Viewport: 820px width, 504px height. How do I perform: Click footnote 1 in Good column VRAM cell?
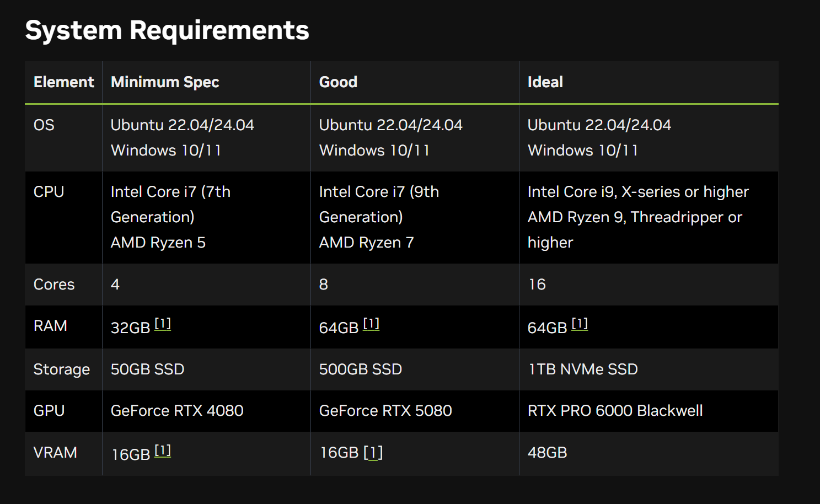(373, 453)
